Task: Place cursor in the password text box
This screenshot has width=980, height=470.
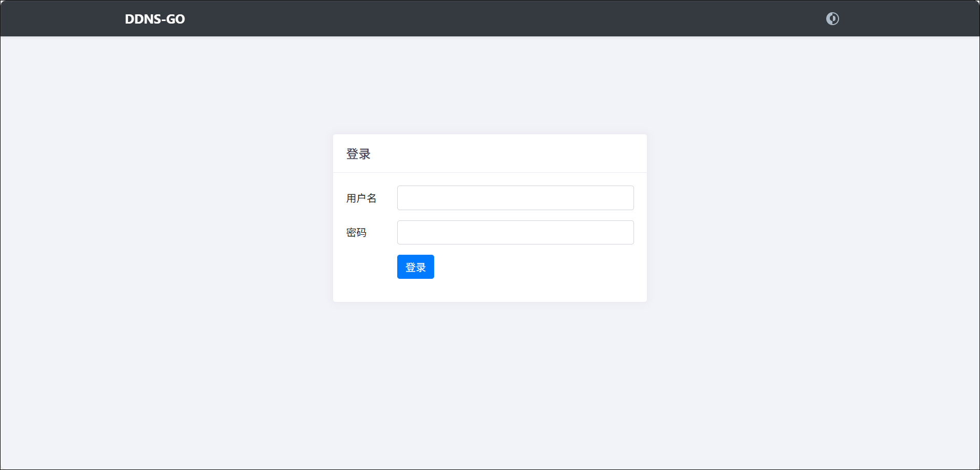Action: click(x=515, y=233)
